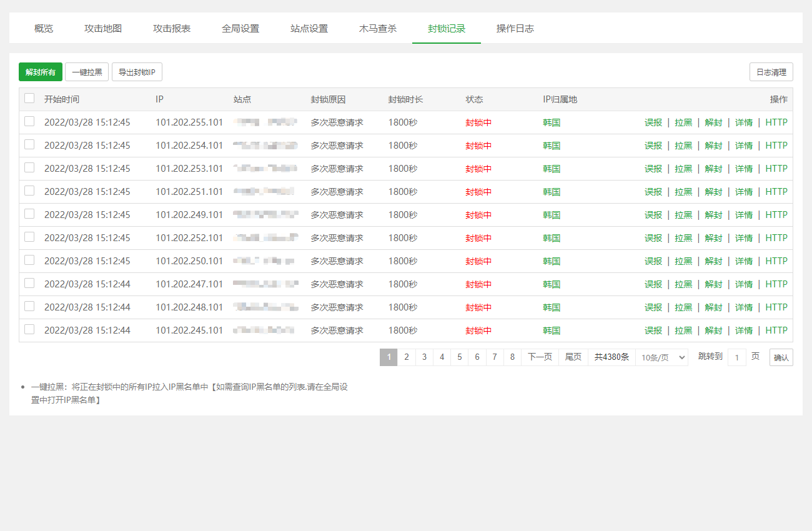Image resolution: width=812 pixels, height=531 pixels.
Task: Click 拉黑 for IP 101.202.253.101
Action: 683,169
